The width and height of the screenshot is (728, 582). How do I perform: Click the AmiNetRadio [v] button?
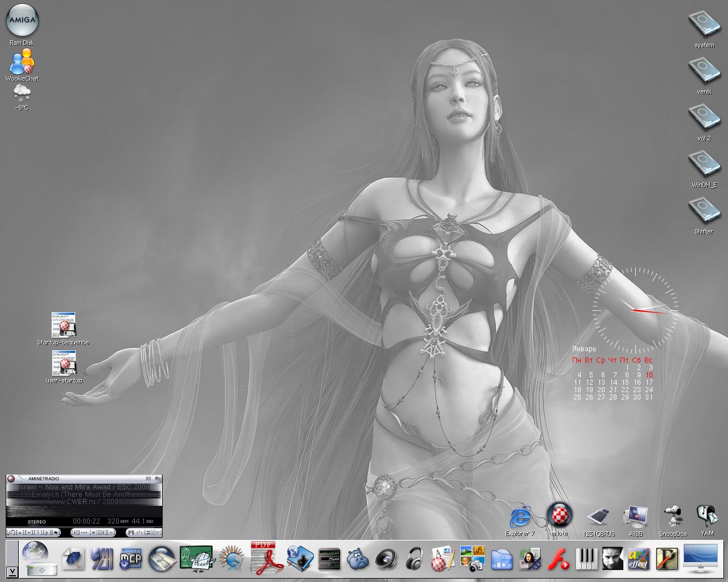(x=29, y=533)
